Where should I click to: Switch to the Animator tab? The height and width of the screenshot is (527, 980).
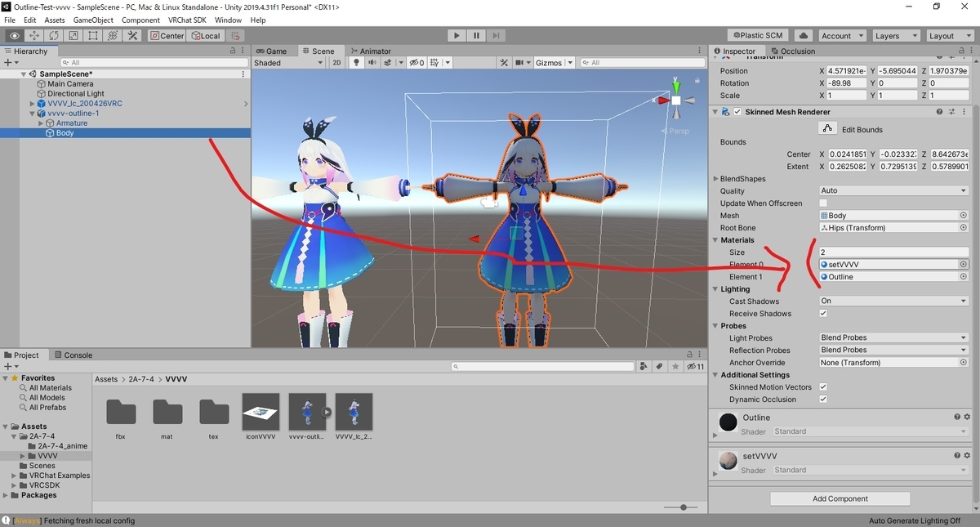click(x=370, y=51)
